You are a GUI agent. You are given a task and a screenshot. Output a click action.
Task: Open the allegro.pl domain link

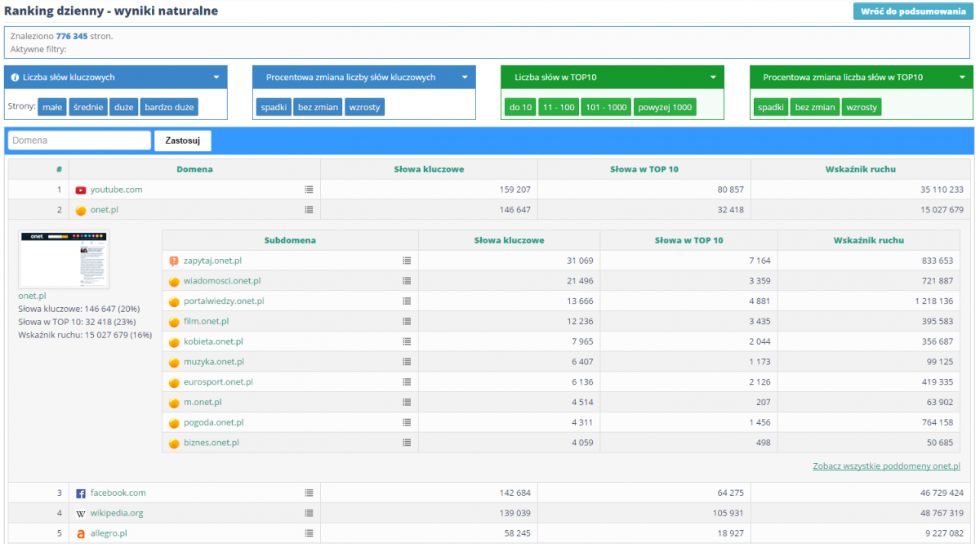109,533
